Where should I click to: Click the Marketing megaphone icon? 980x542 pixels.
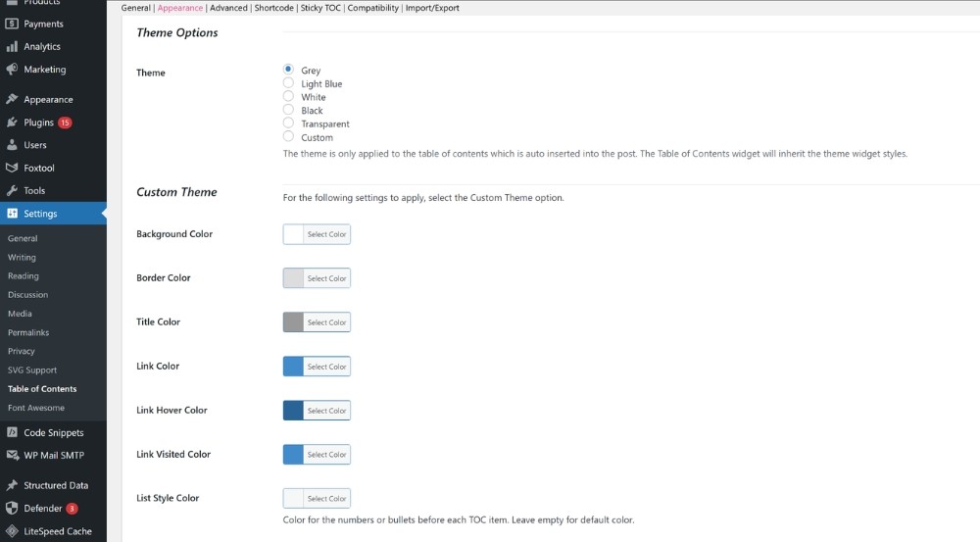[12, 70]
